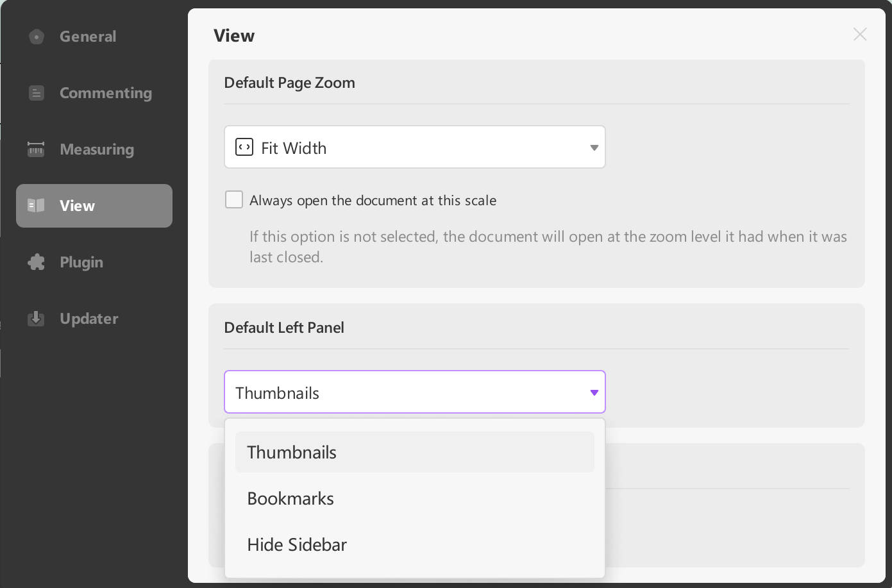Click the Fit Width icon in dropdown

[x=244, y=147]
